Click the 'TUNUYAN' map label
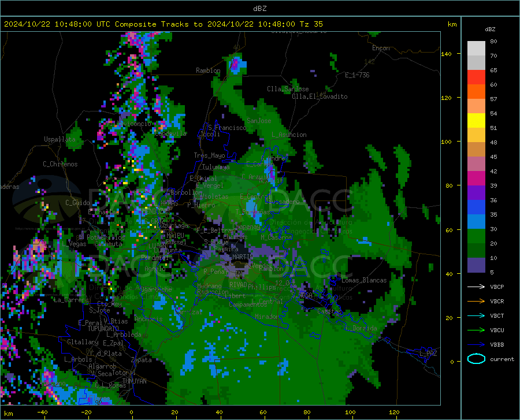Screen dimensions: 520x420 134,381
